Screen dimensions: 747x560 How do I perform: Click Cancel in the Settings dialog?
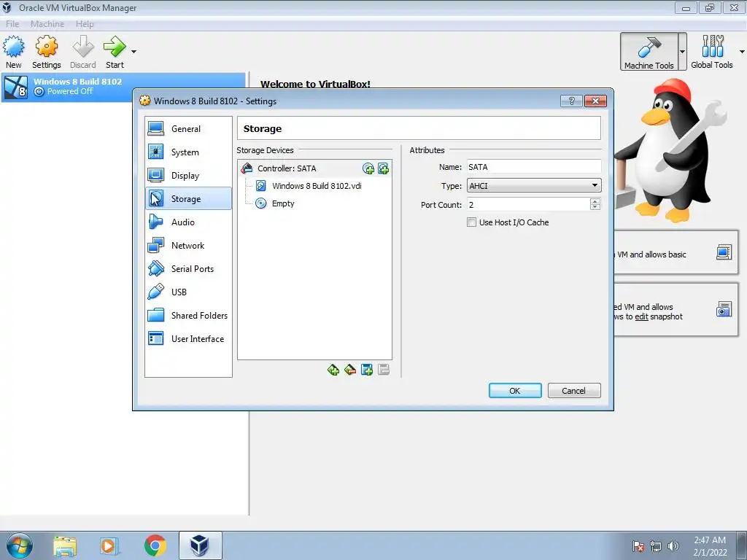573,391
